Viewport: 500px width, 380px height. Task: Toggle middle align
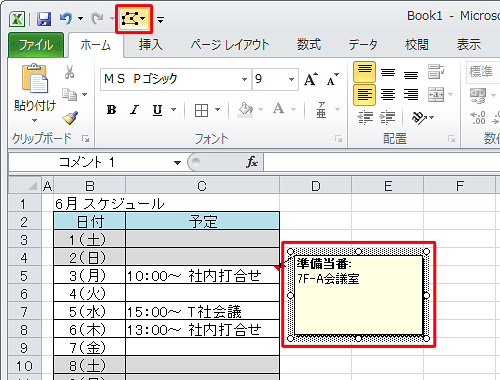(388, 72)
